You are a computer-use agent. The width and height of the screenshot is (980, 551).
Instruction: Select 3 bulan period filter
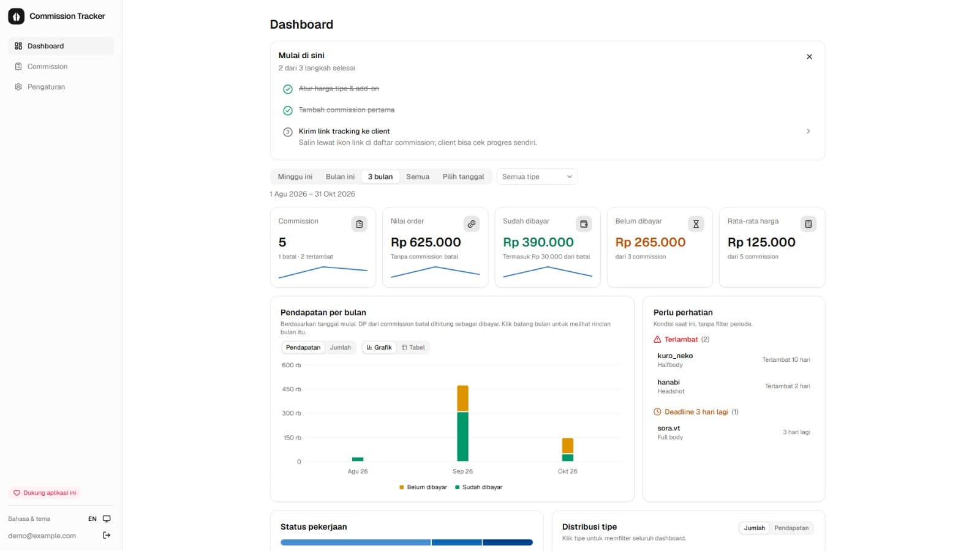pyautogui.click(x=380, y=176)
